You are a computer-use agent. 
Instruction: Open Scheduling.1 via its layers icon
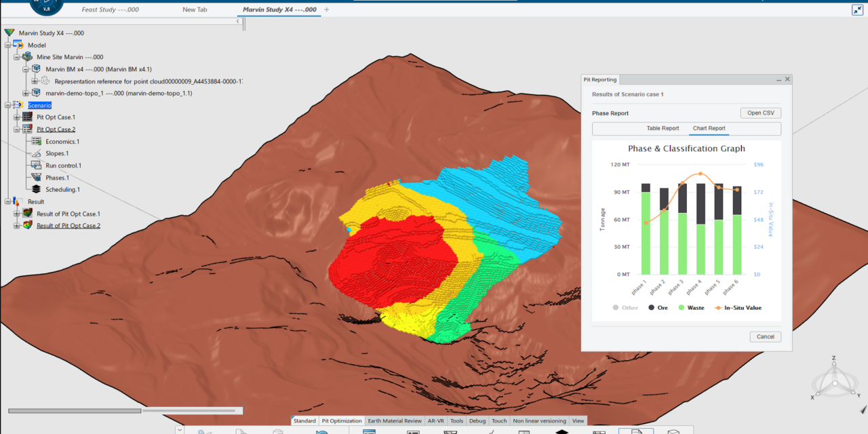pos(36,189)
